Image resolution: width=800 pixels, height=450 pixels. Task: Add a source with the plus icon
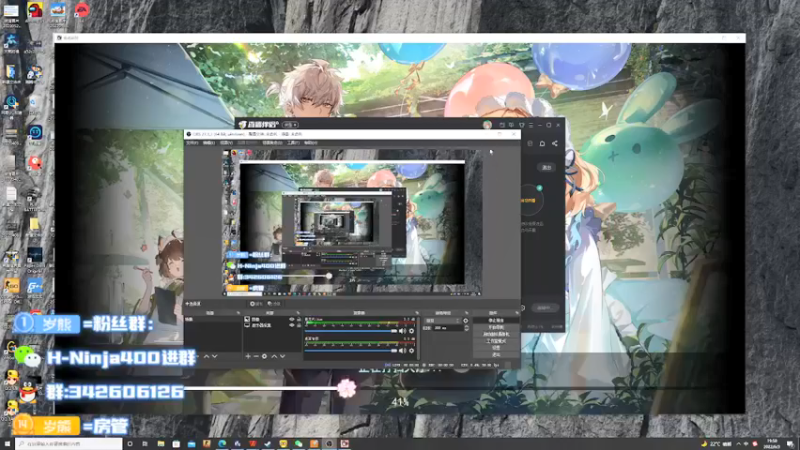(x=248, y=356)
